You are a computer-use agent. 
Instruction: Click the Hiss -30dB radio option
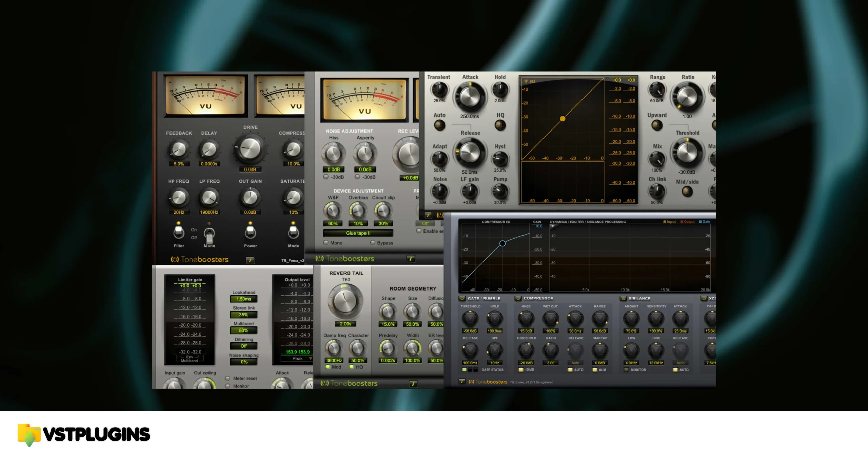[x=326, y=177]
